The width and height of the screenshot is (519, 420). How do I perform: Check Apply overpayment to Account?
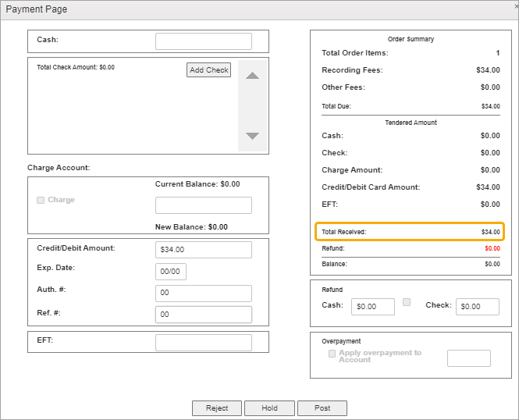[332, 354]
